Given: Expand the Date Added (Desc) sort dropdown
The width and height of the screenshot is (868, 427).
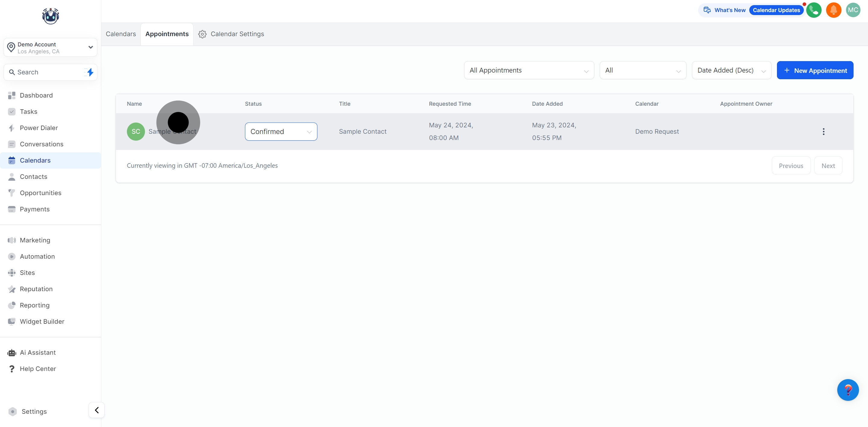Looking at the screenshot, I should (x=731, y=70).
